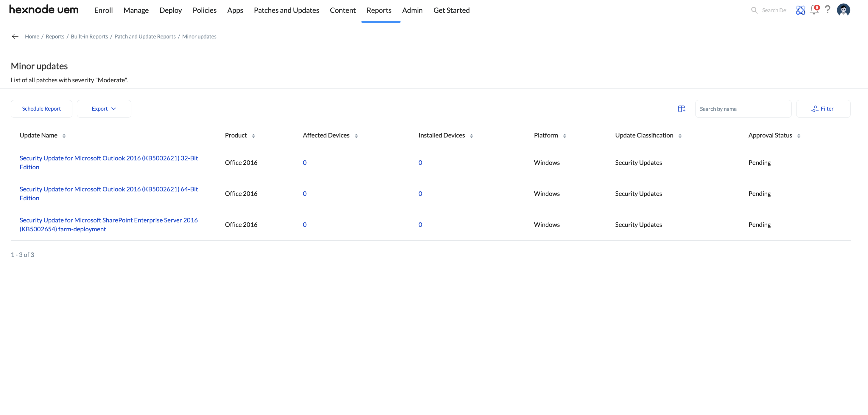Go to Built-in Reports breadcrumb
The height and width of the screenshot is (415, 868).
tap(89, 36)
